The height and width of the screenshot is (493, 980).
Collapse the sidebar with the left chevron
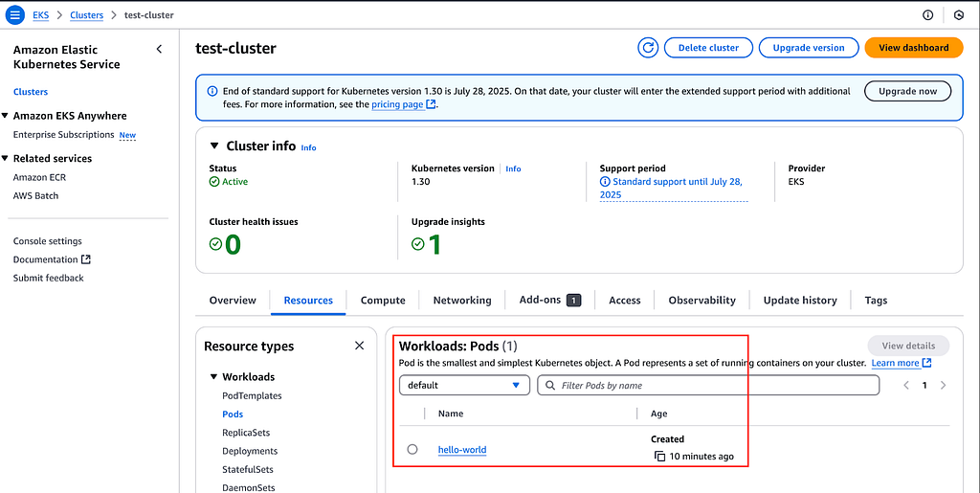coord(159,49)
